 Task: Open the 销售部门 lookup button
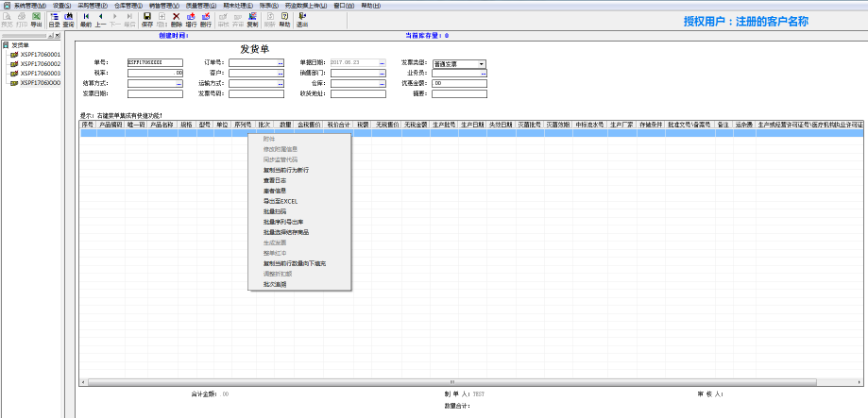point(382,73)
